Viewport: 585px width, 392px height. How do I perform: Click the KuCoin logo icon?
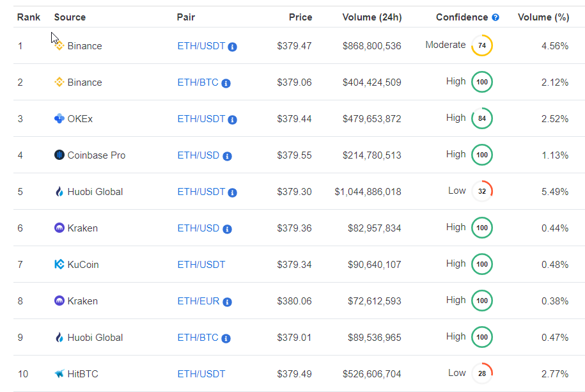coord(59,264)
